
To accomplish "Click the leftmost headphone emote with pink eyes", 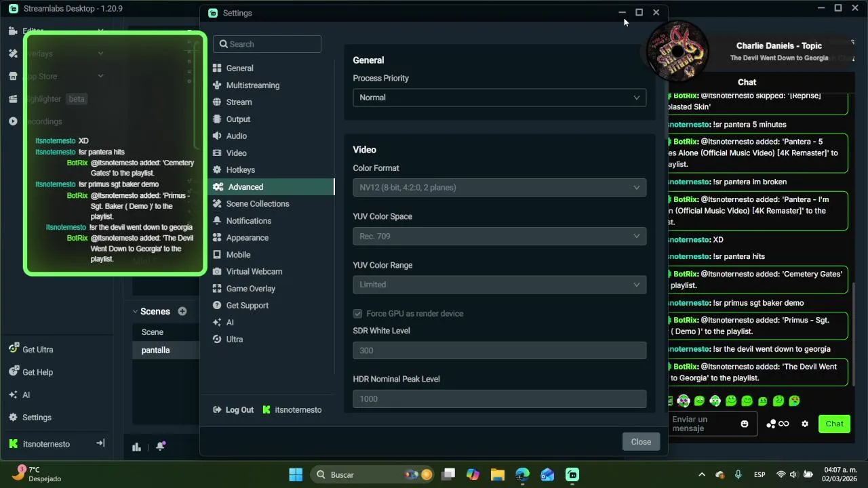I will pyautogui.click(x=684, y=401).
